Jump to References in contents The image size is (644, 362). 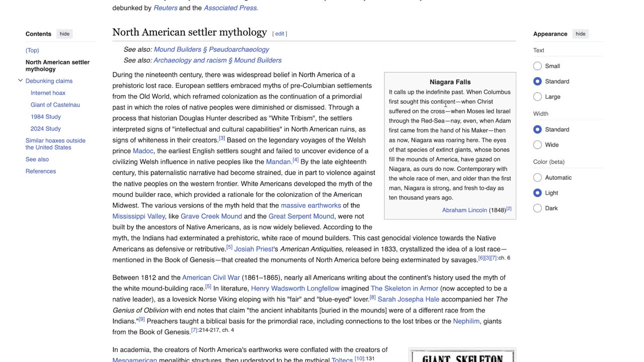click(x=41, y=171)
